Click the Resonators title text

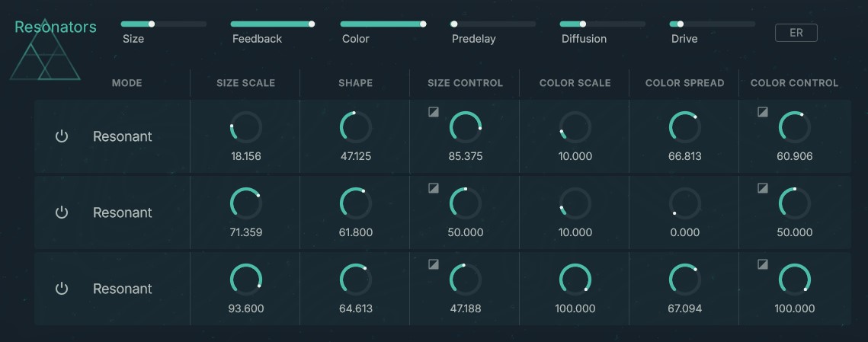(x=56, y=27)
